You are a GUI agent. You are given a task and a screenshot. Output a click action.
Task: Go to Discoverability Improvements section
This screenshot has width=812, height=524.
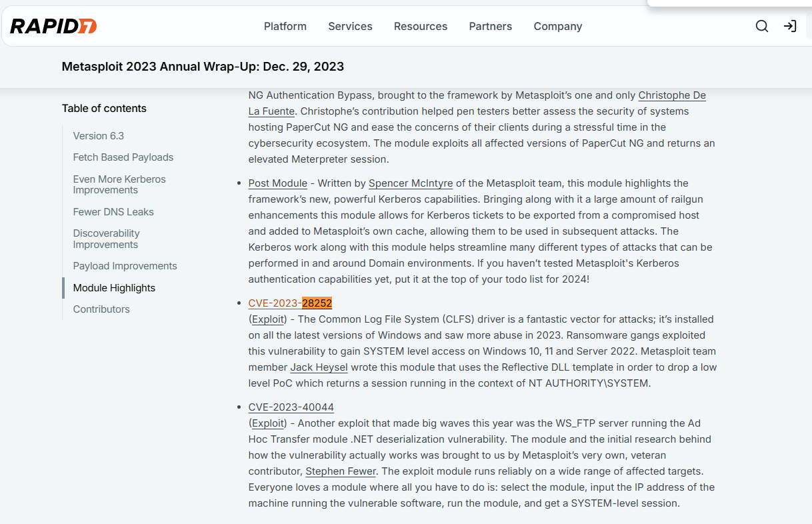click(107, 239)
